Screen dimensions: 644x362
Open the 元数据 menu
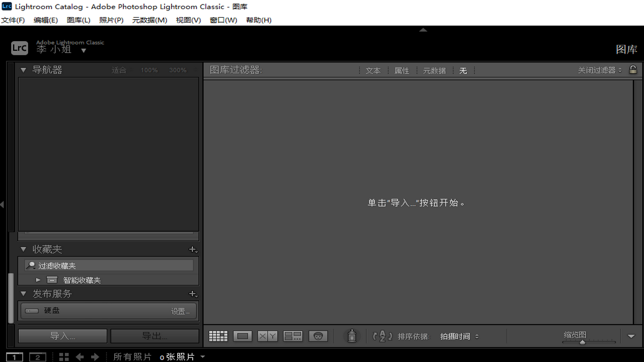[149, 20]
